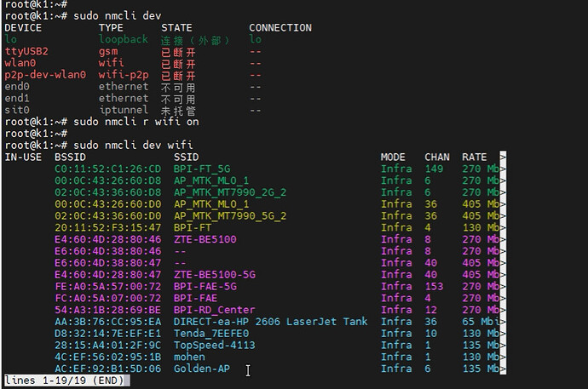
Task: Click BSSID C0:11:52:C1:26:CD
Action: click(108, 169)
